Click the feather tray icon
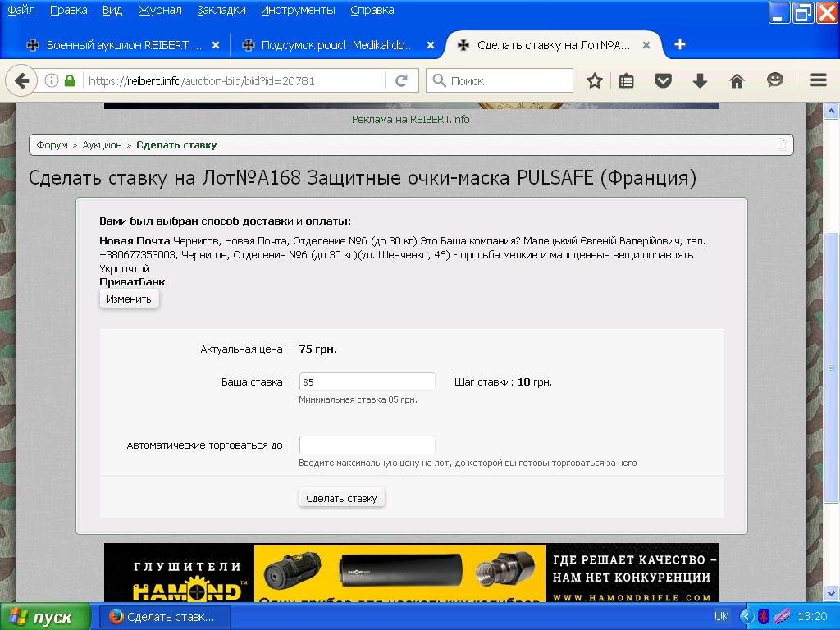 pyautogui.click(x=782, y=617)
